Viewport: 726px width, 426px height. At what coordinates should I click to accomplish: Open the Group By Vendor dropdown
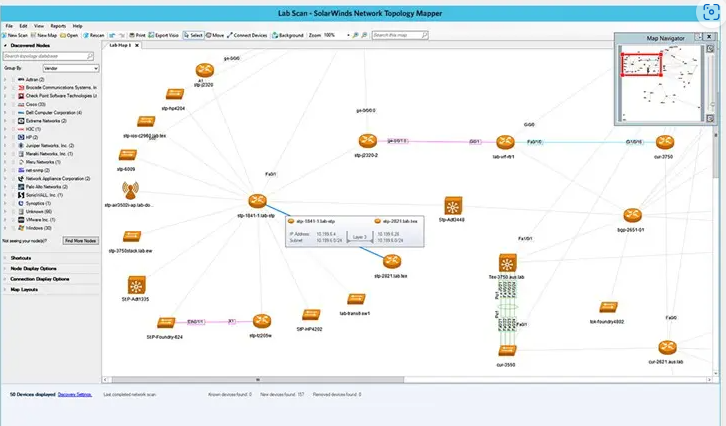(70, 68)
